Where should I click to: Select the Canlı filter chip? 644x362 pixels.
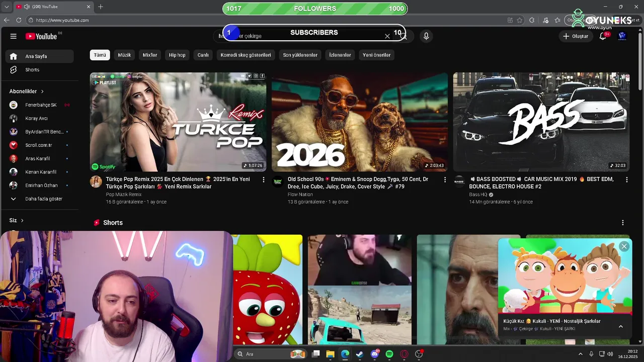coord(203,55)
